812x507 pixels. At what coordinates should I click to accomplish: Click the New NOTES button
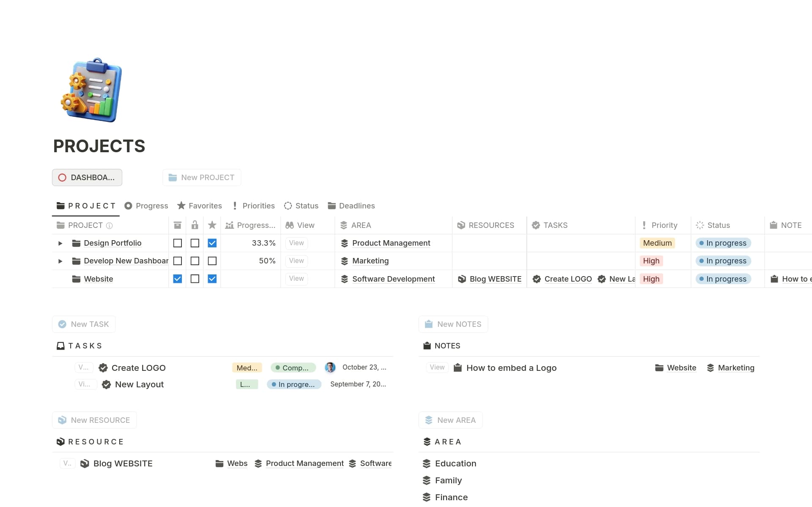(453, 324)
